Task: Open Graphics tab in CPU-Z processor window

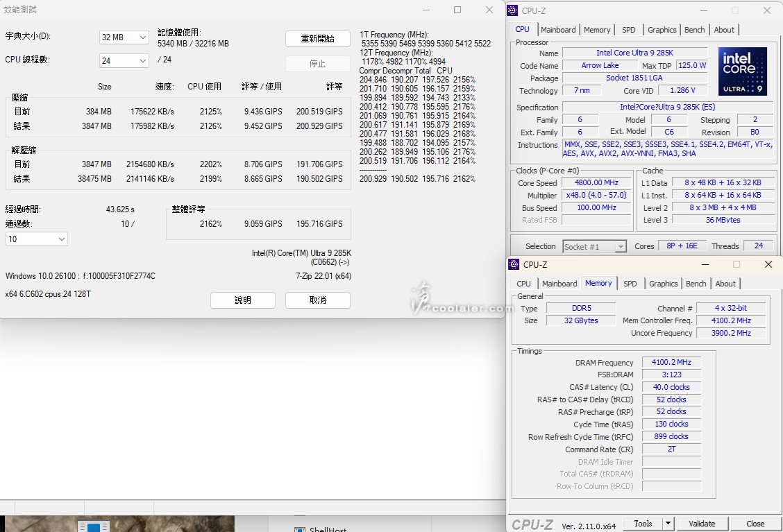Action: point(662,30)
